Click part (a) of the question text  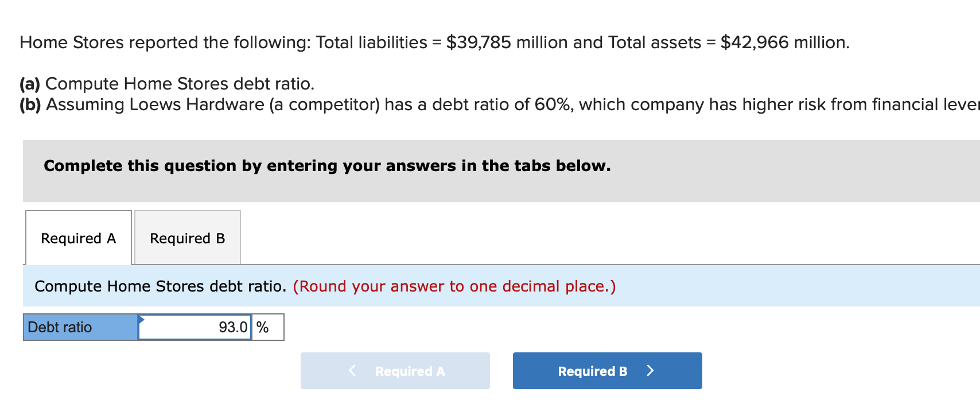166,83
